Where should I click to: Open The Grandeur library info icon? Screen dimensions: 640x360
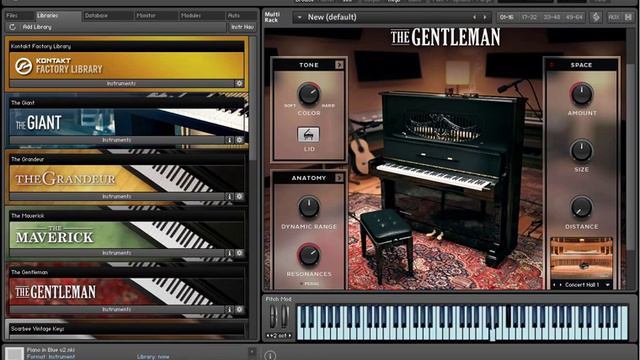[229, 196]
